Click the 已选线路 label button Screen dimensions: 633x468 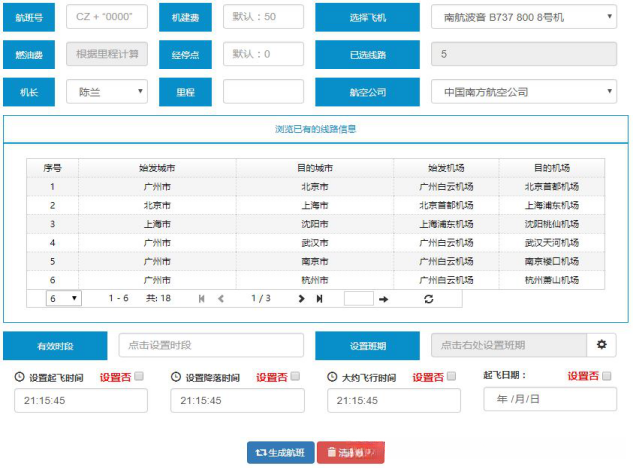(367, 55)
